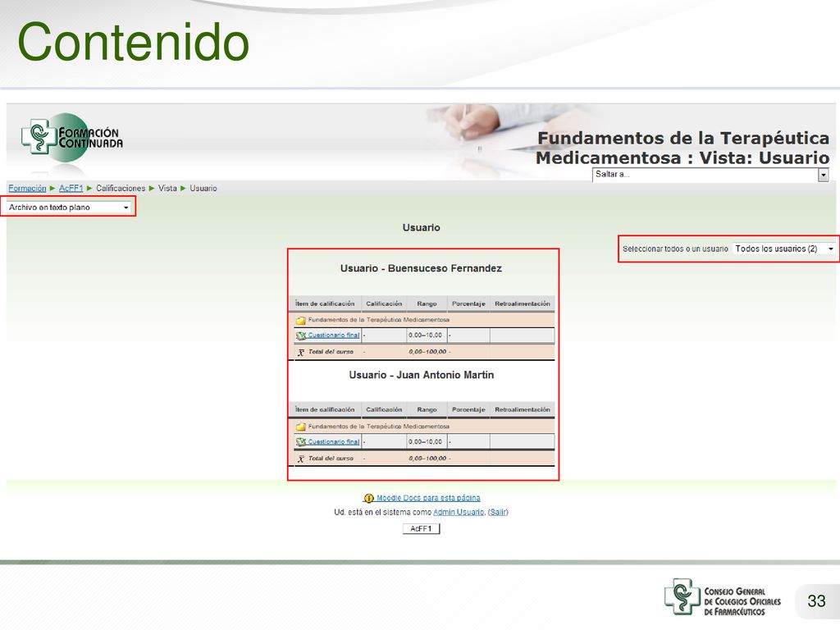Image resolution: width=840 pixels, height=630 pixels.
Task: Click course total icon for Buensuceso Fernandez
Action: coord(301,353)
